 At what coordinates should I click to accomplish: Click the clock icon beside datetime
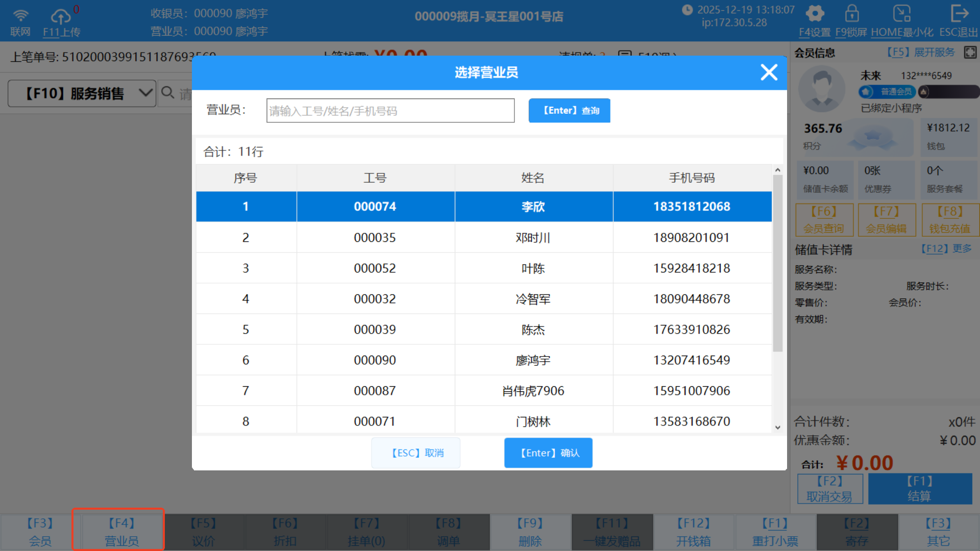(x=688, y=10)
